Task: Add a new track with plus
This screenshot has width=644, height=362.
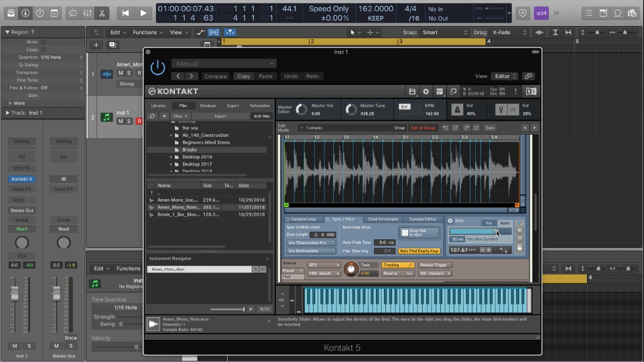Action: pos(96,45)
